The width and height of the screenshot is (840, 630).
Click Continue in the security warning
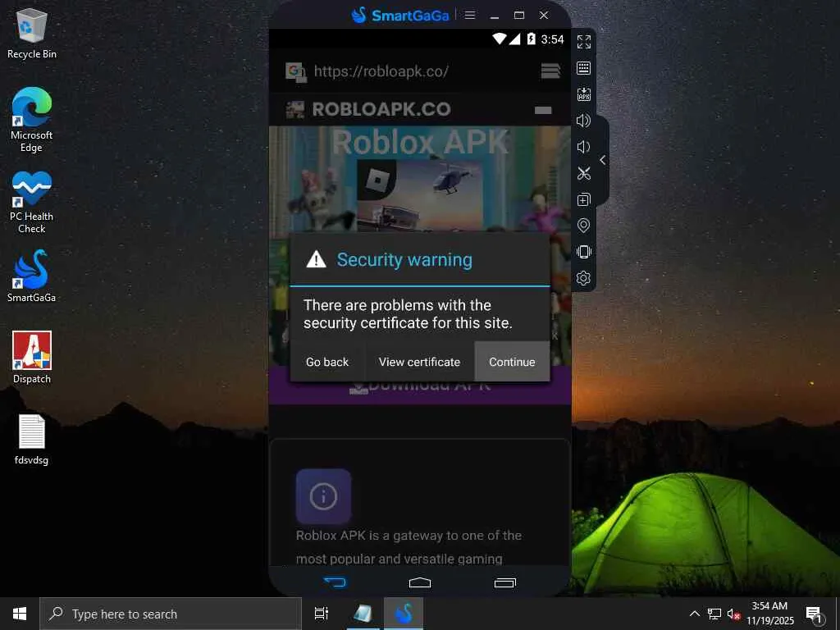click(x=512, y=362)
